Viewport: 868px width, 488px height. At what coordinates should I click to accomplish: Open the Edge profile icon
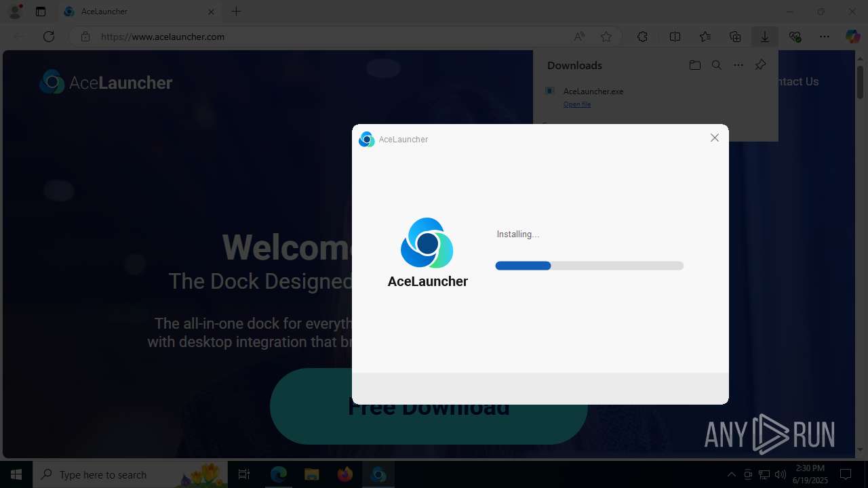pos(14,12)
